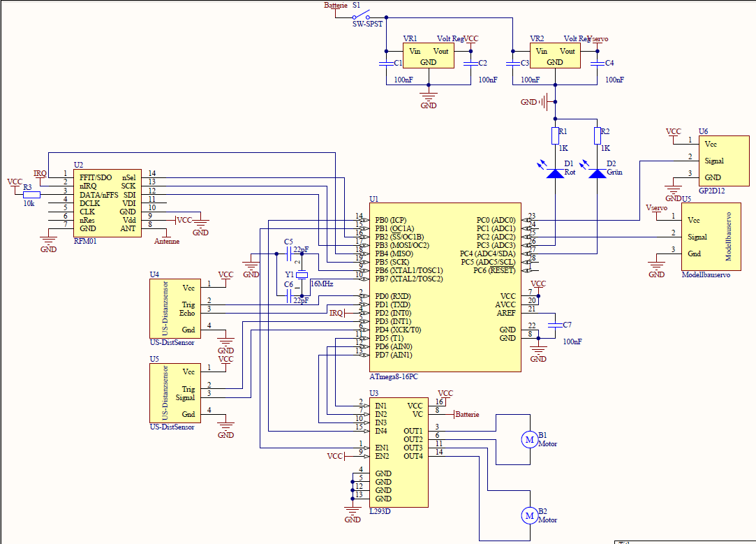
Task: Select the B2 motor symbol
Action: click(529, 515)
